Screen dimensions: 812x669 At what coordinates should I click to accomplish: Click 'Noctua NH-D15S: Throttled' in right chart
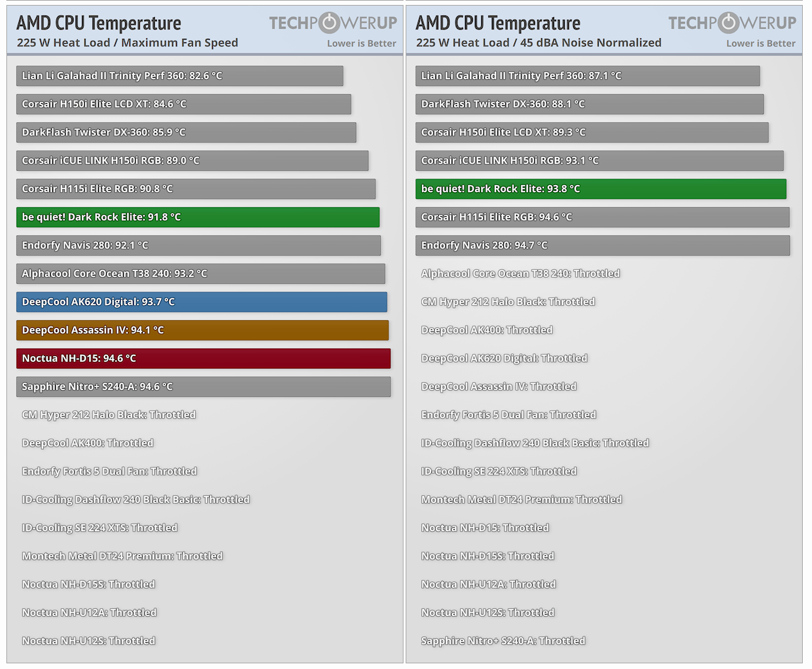click(488, 556)
